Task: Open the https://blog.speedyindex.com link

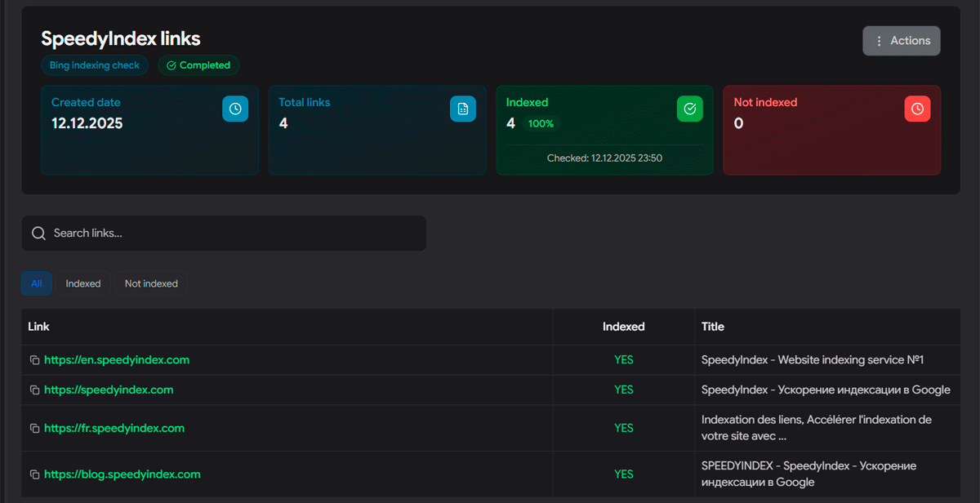Action: click(x=122, y=474)
